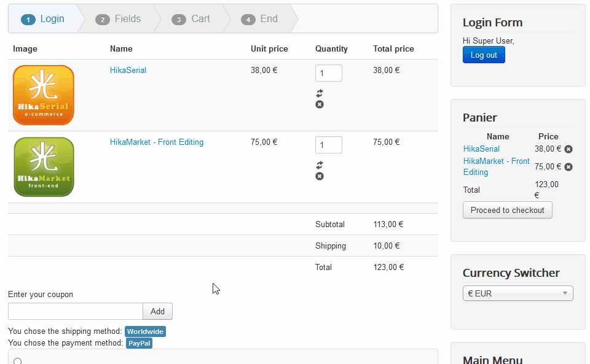Click Add coupon button
The width and height of the screenshot is (590, 364).
(158, 311)
